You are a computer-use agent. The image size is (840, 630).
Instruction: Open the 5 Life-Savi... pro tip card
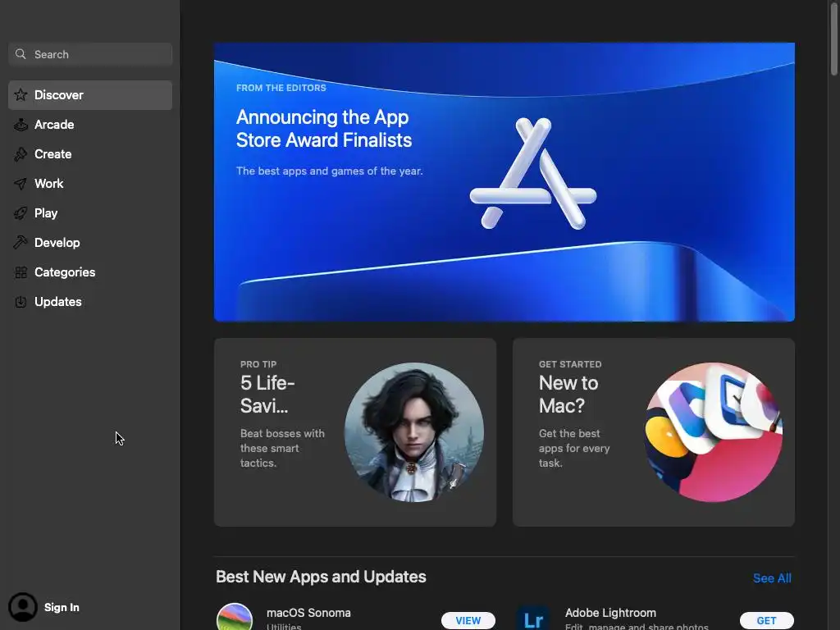click(355, 431)
